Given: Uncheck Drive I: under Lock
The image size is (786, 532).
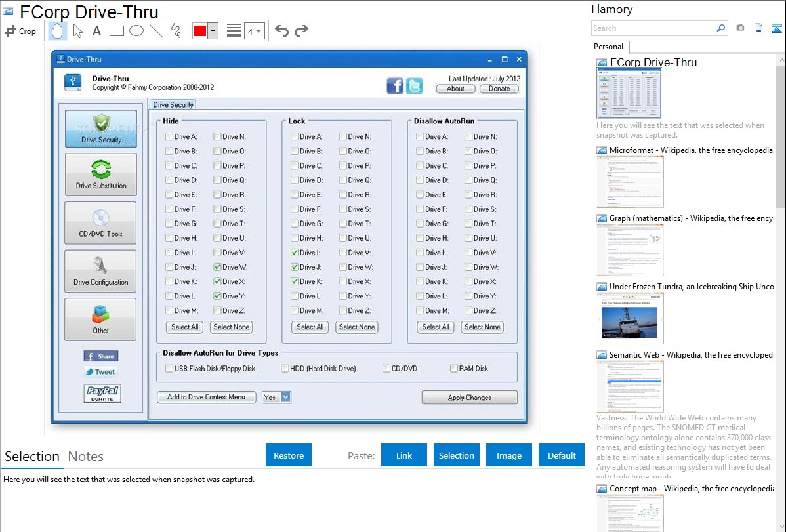Looking at the screenshot, I should tap(294, 252).
